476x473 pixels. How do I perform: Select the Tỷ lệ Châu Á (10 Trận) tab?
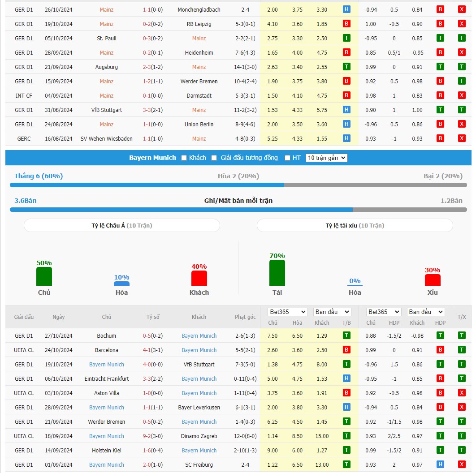click(122, 225)
